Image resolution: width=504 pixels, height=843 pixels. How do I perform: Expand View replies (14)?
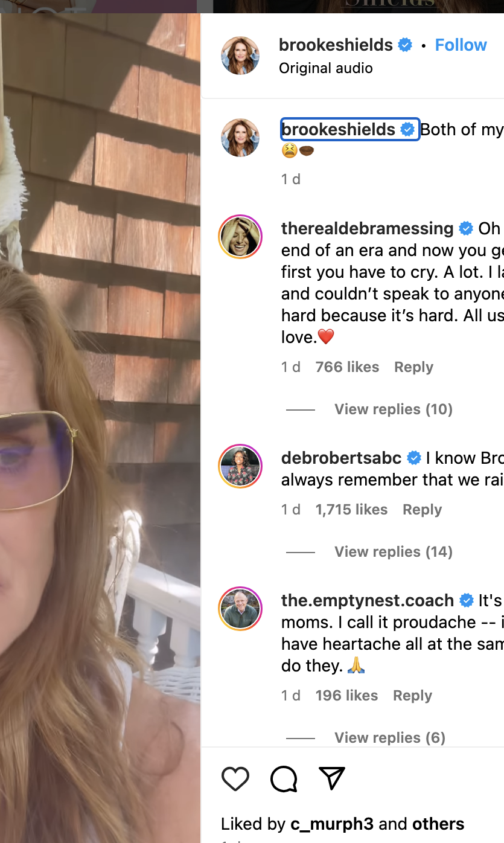tap(393, 552)
